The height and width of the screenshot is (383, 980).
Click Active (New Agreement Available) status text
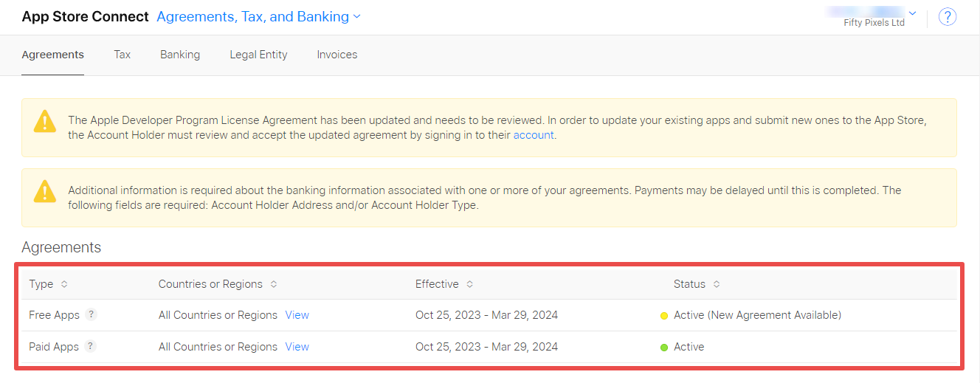757,315
